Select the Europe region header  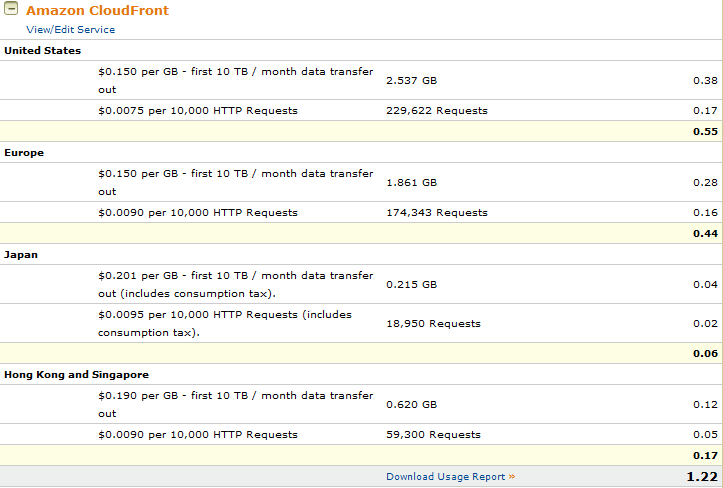click(x=24, y=152)
